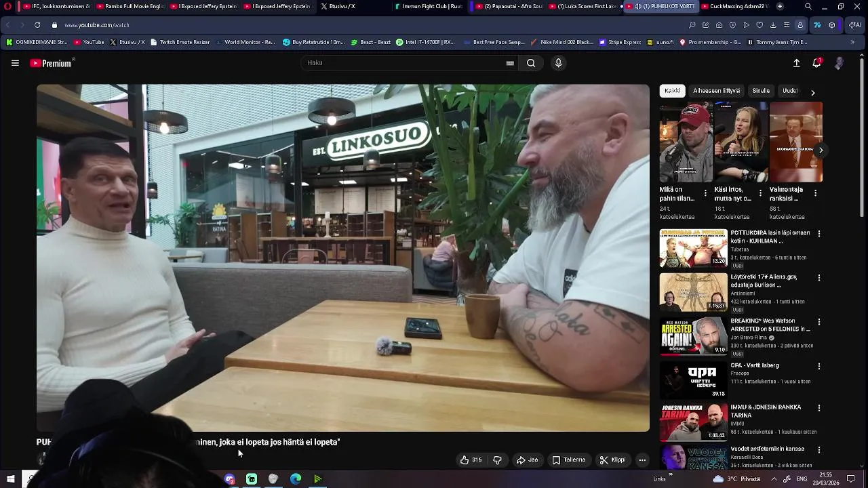The width and height of the screenshot is (868, 488).
Task: Open Windows notification center icon
Action: [x=850, y=479]
